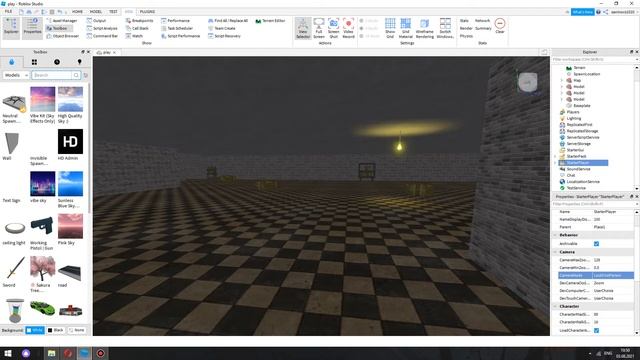Insert the Pink Sky asset
Image resolution: width=640 pixels, height=360 pixels.
pyautogui.click(x=70, y=226)
